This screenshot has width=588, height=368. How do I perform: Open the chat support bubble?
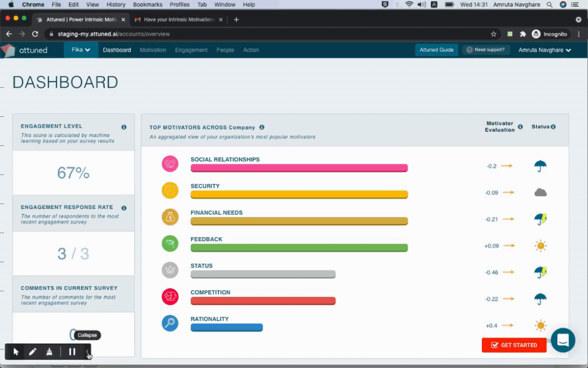pyautogui.click(x=563, y=340)
